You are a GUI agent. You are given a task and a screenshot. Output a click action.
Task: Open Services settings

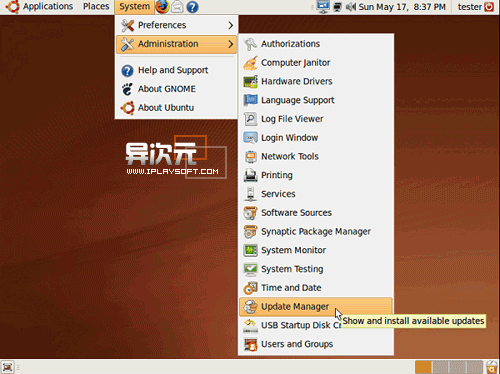point(316,194)
